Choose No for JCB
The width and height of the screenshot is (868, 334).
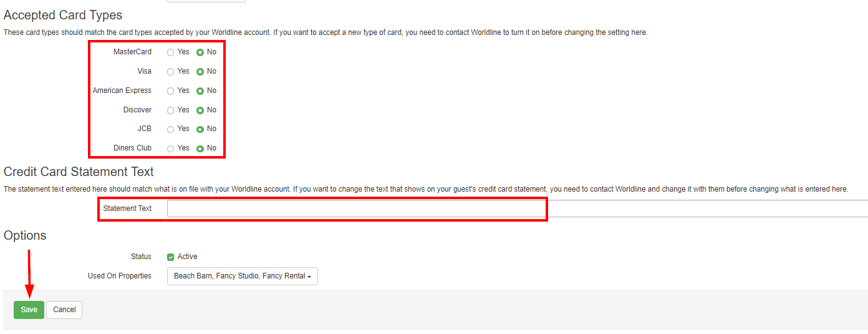pos(200,129)
